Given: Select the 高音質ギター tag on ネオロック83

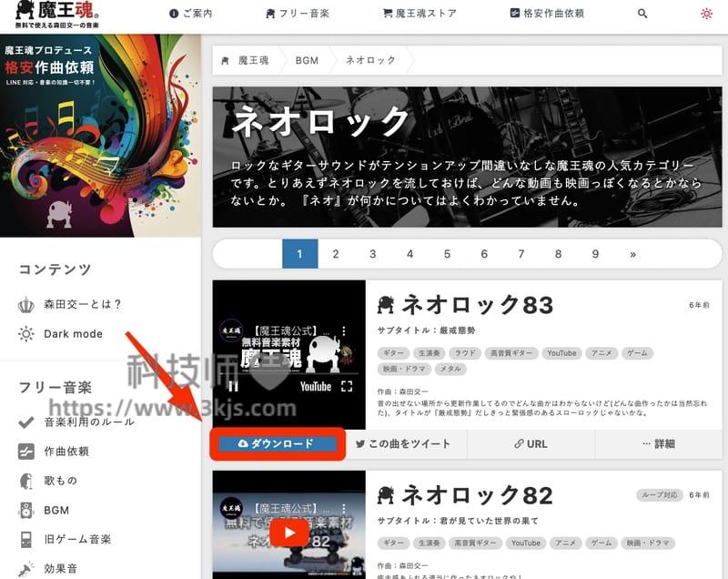Looking at the screenshot, I should [511, 353].
